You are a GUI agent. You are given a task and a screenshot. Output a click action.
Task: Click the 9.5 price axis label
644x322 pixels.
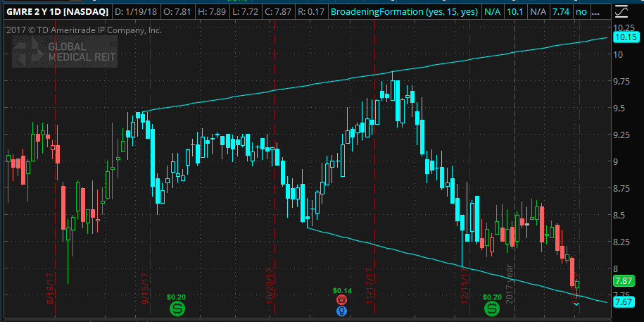[x=621, y=109]
